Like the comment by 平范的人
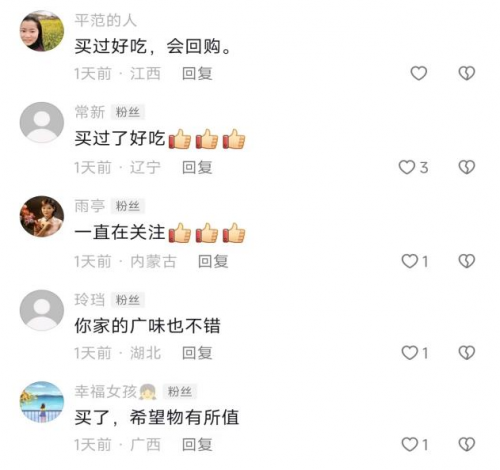Image resolution: width=500 pixels, height=470 pixels. [419, 73]
